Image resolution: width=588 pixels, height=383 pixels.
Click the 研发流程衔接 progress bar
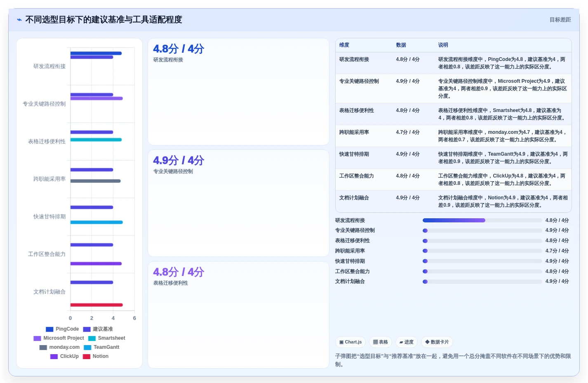coord(482,220)
